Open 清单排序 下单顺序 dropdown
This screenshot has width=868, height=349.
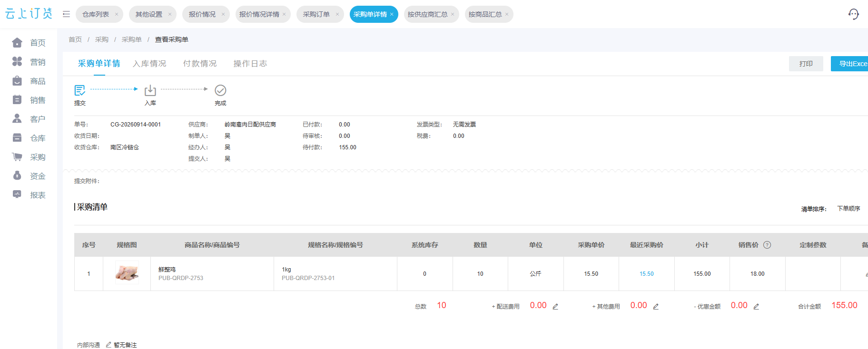848,209
